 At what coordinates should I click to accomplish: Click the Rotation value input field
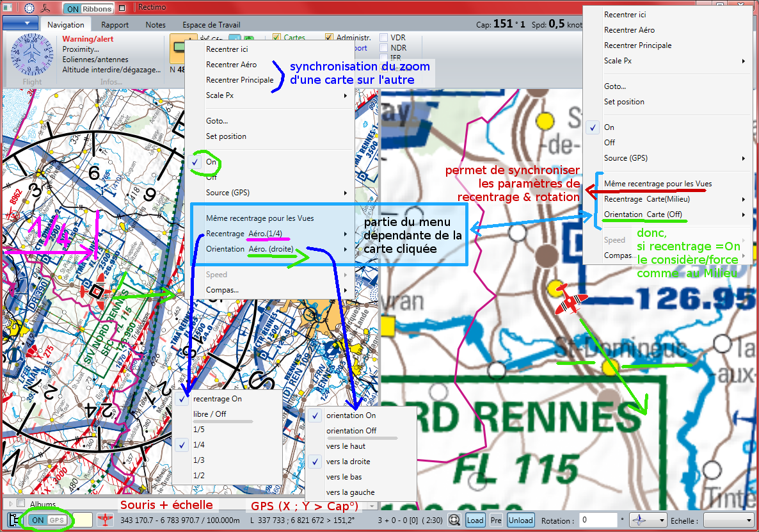pos(598,520)
